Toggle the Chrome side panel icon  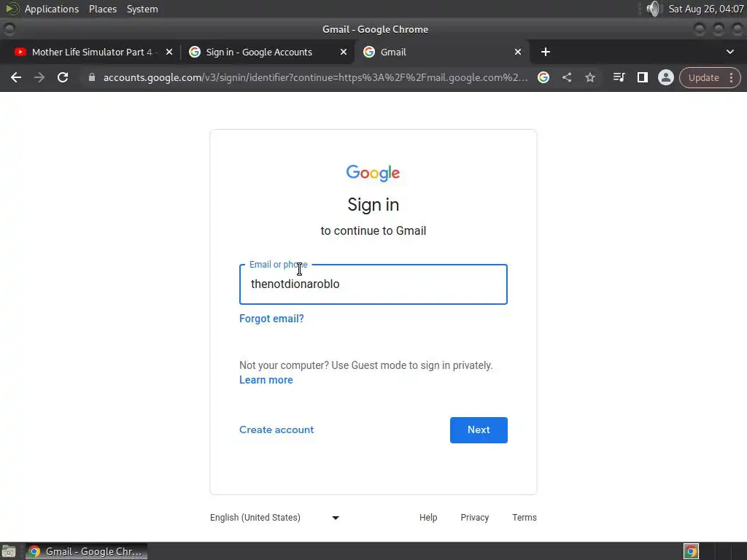pyautogui.click(x=643, y=77)
